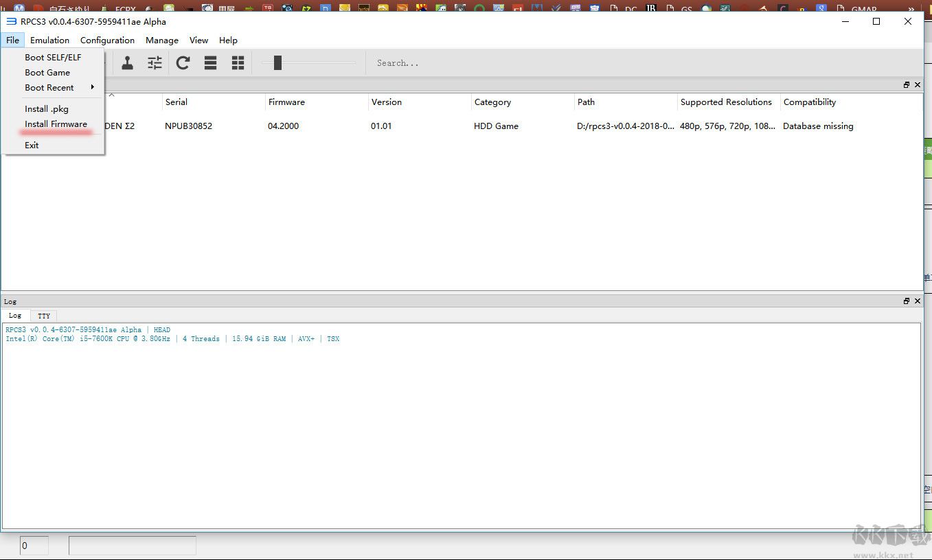This screenshot has width=932, height=560.
Task: Click the log line ending in HEAD
Action: [88, 329]
